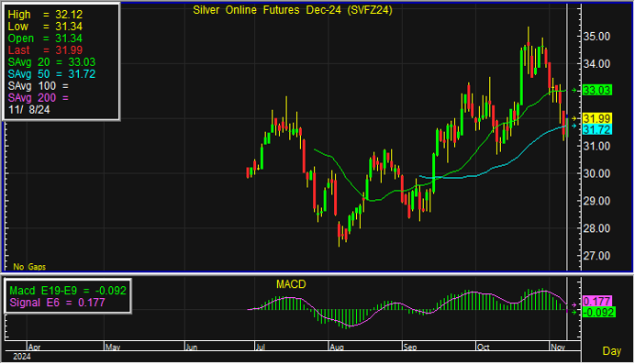Click the Apr label on the time axis
This screenshot has height=364, width=635.
coord(35,347)
